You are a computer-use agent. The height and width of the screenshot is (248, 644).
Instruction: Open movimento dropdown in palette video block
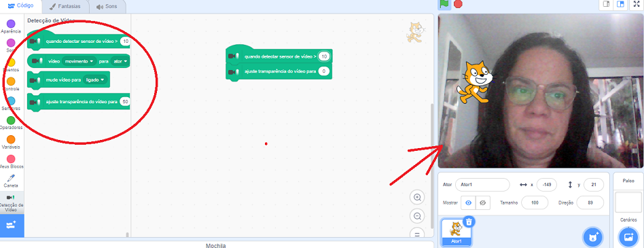coord(79,61)
